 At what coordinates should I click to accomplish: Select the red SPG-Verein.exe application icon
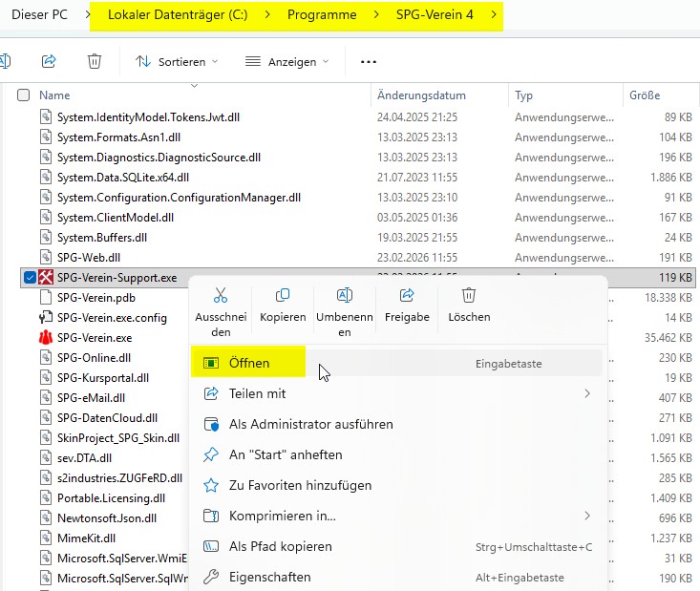pyautogui.click(x=46, y=338)
